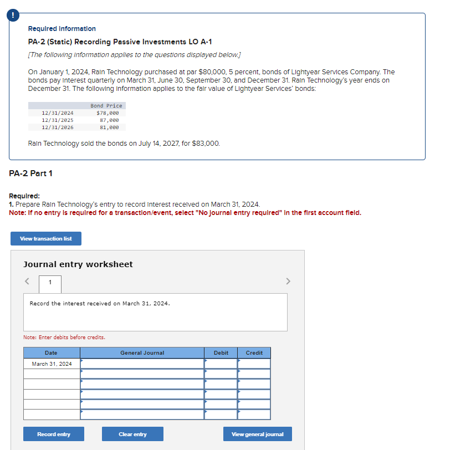
Task: Click the Credit field in fourth row
Action: point(254,394)
